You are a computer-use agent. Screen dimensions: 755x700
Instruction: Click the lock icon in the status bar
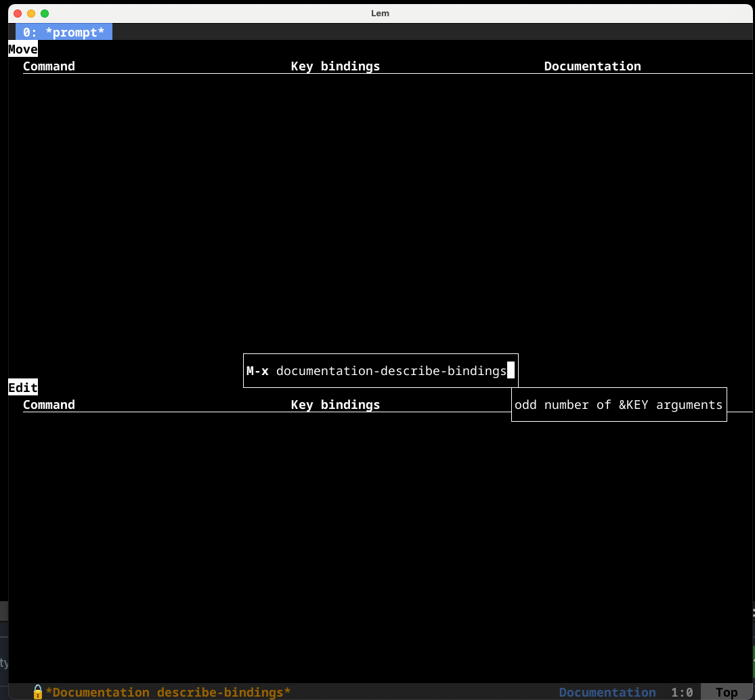pyautogui.click(x=37, y=692)
